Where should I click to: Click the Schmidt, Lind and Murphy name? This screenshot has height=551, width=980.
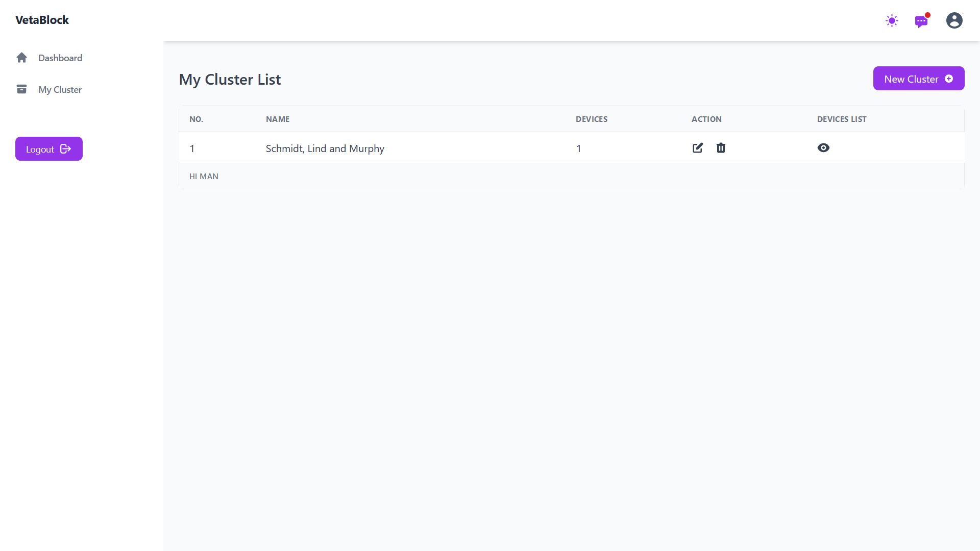325,148
